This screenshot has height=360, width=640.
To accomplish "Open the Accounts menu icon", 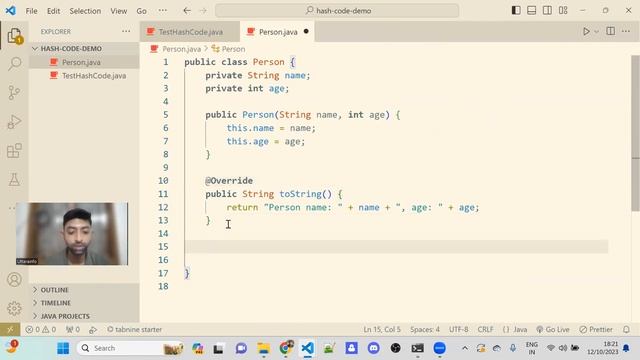I will click(x=14, y=280).
